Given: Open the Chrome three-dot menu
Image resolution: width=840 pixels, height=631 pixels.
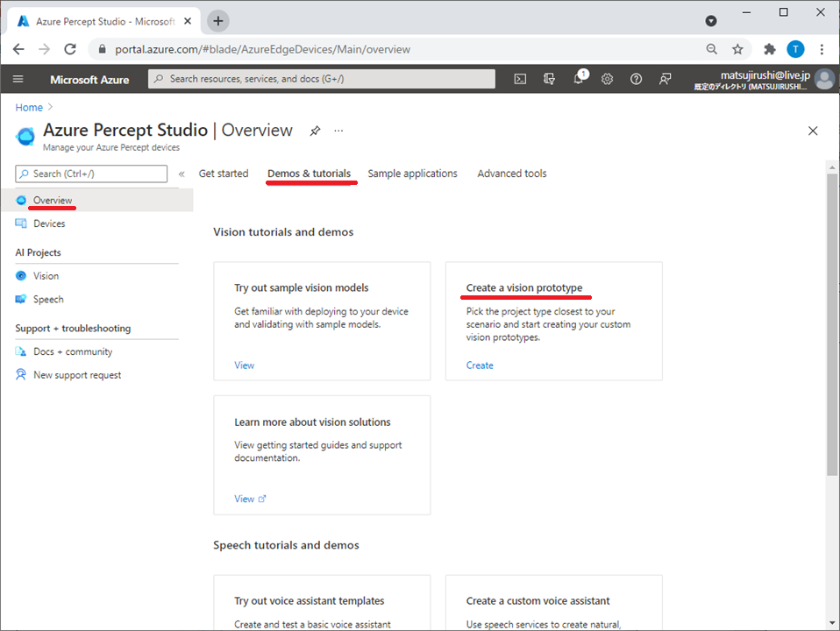Looking at the screenshot, I should point(822,49).
